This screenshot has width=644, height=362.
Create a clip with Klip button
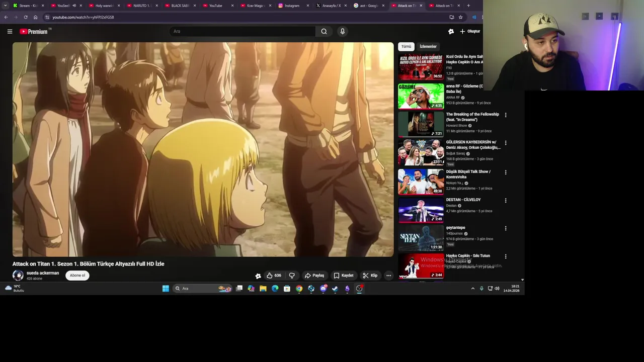coord(370,276)
